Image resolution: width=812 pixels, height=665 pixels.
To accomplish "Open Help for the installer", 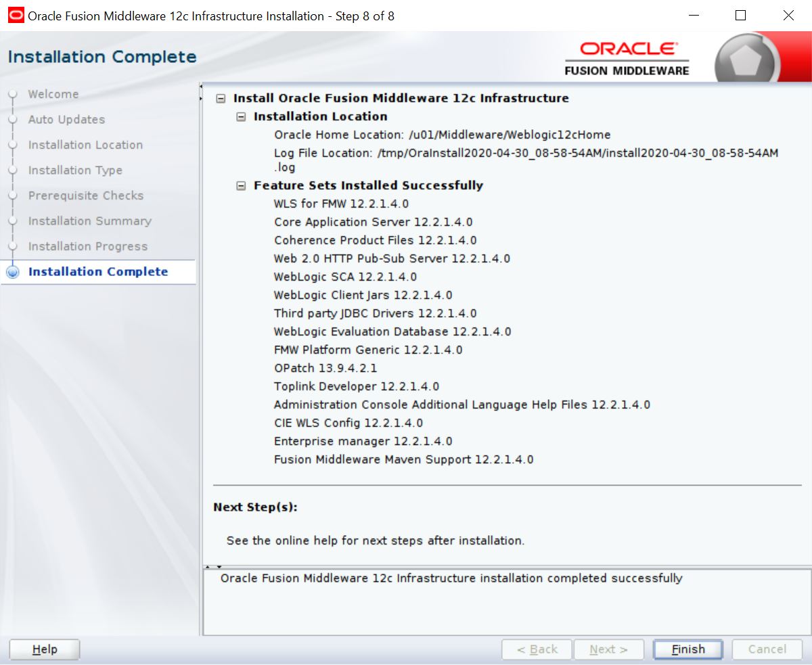I will [x=45, y=649].
